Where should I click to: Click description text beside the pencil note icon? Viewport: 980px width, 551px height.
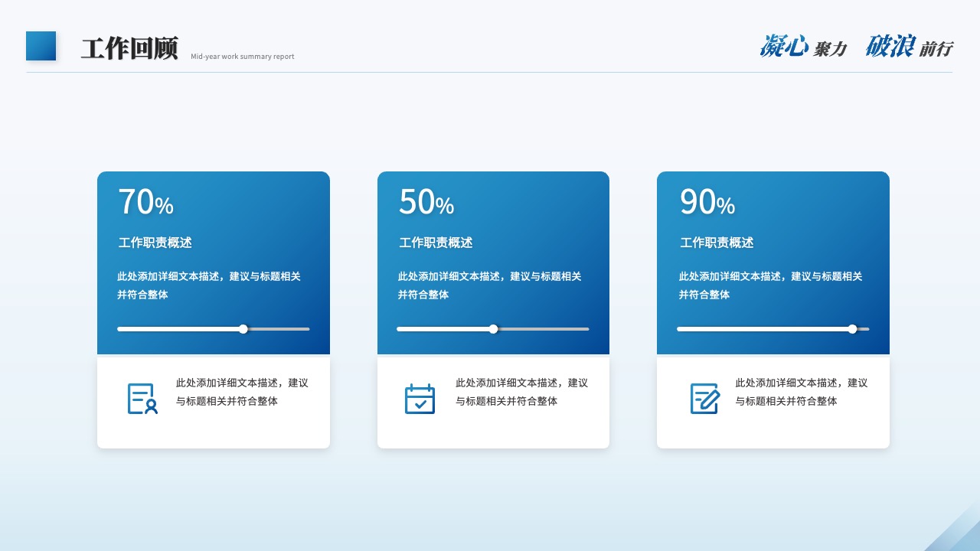click(802, 392)
